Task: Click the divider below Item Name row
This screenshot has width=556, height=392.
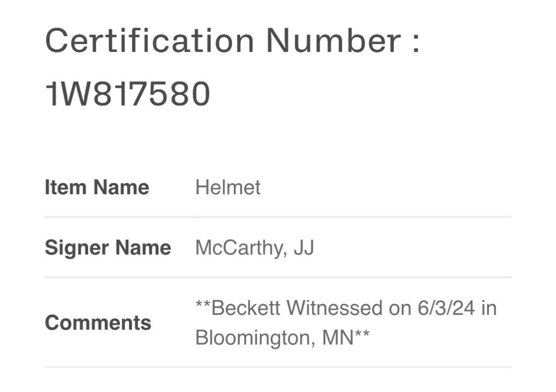Action: coord(278,217)
